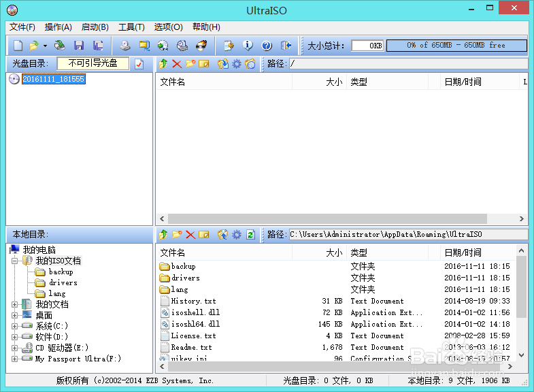Click the gear settings icon in image pane toolbar
This screenshot has height=392, width=534.
click(x=236, y=64)
